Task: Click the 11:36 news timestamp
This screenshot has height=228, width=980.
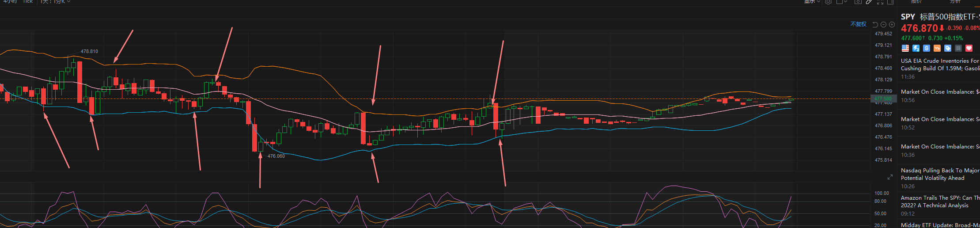Action: (908, 77)
